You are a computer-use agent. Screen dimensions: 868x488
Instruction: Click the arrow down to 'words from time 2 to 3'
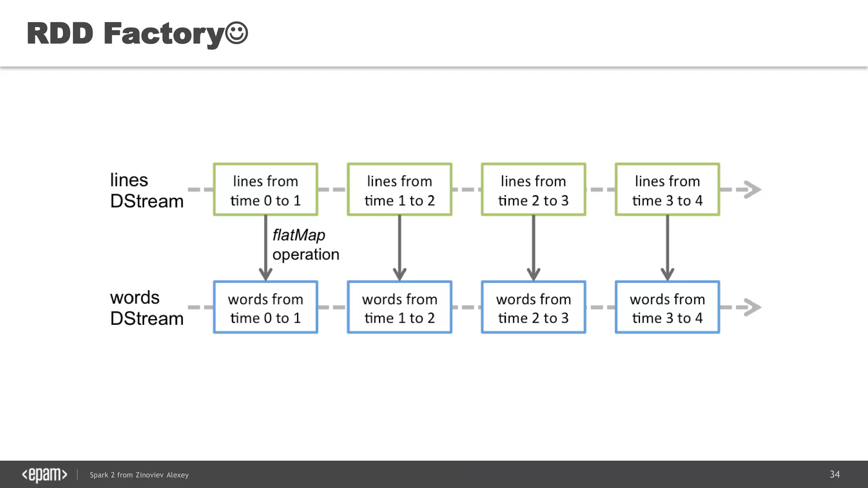point(534,248)
